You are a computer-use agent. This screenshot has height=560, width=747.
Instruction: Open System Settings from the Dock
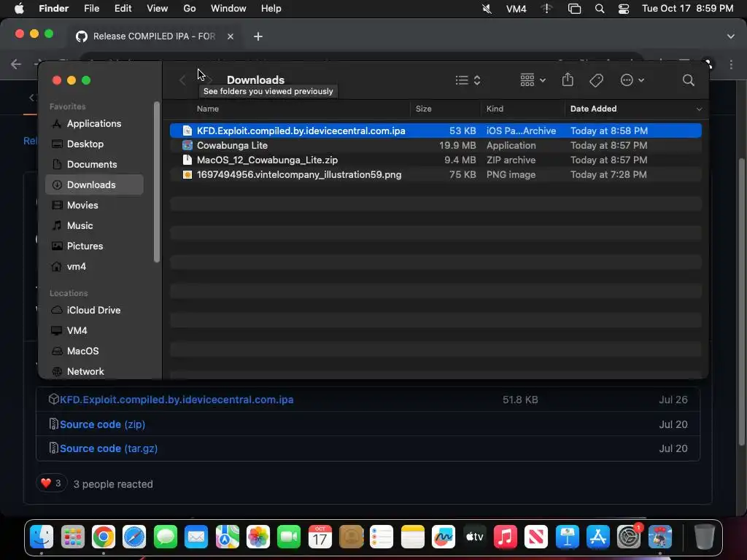(x=629, y=537)
